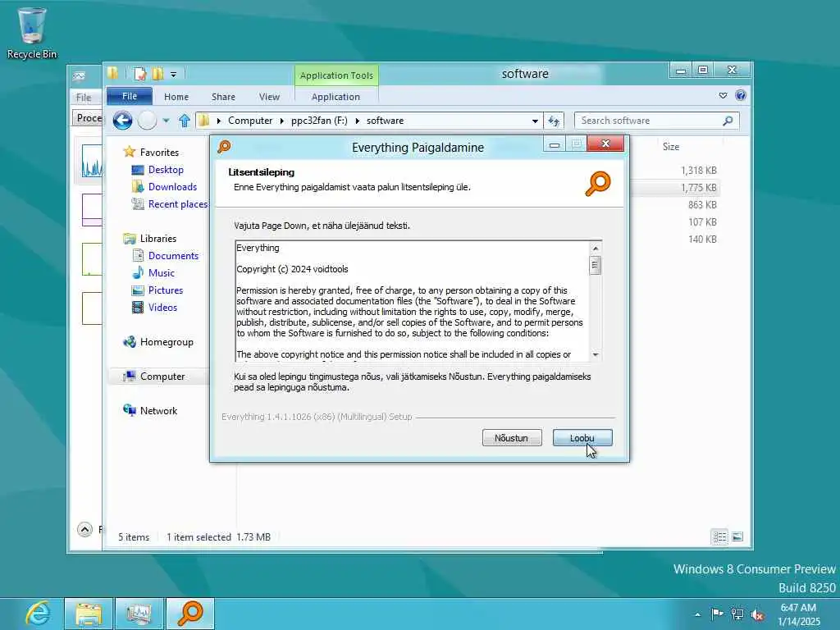Click Computer in the address breadcrumb
This screenshot has height=630, width=840.
coord(250,121)
